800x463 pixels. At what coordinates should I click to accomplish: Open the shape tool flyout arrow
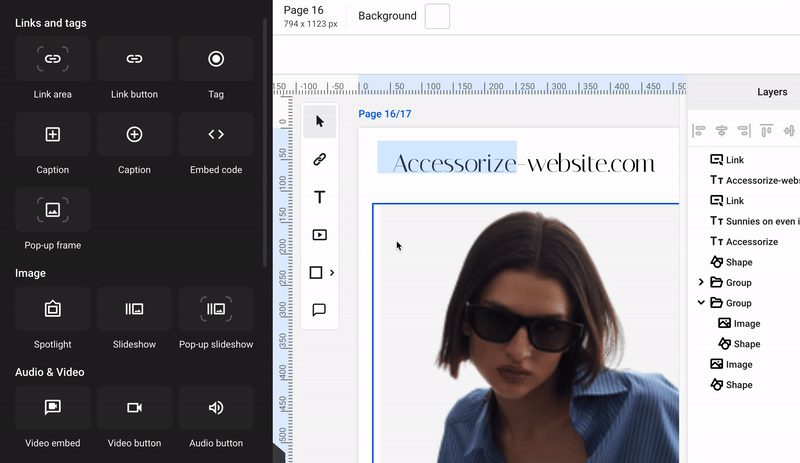tap(332, 273)
